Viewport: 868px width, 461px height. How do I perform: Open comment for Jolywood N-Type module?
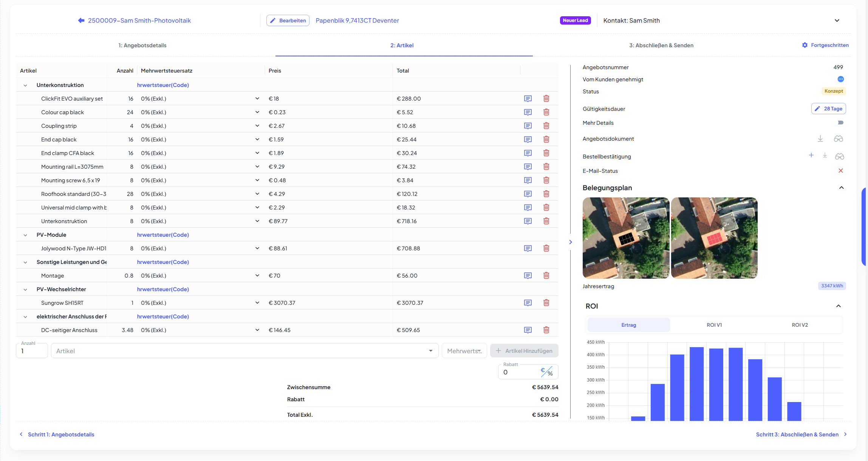point(528,248)
